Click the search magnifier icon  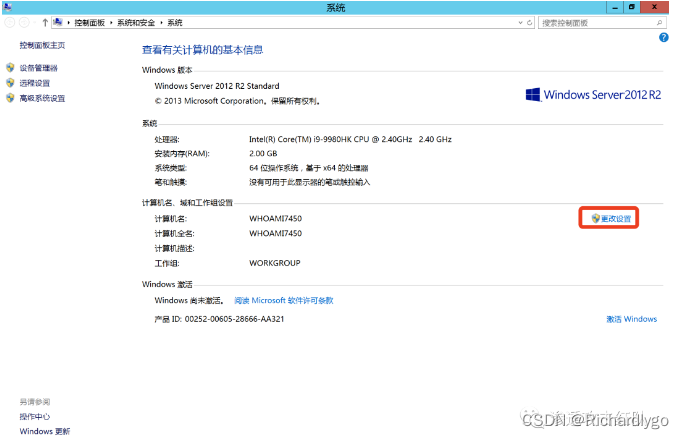pyautogui.click(x=660, y=23)
